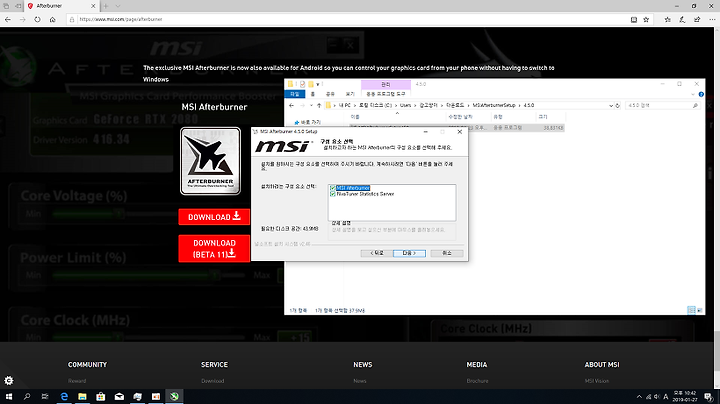The image size is (720, 404).
Task: Click the add notes pen icon in Edge
Action: point(682,19)
